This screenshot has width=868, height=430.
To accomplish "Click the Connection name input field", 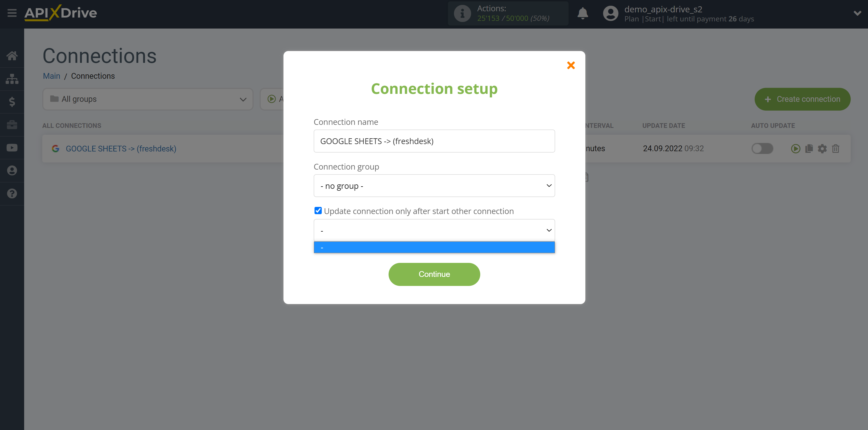I will (434, 140).
